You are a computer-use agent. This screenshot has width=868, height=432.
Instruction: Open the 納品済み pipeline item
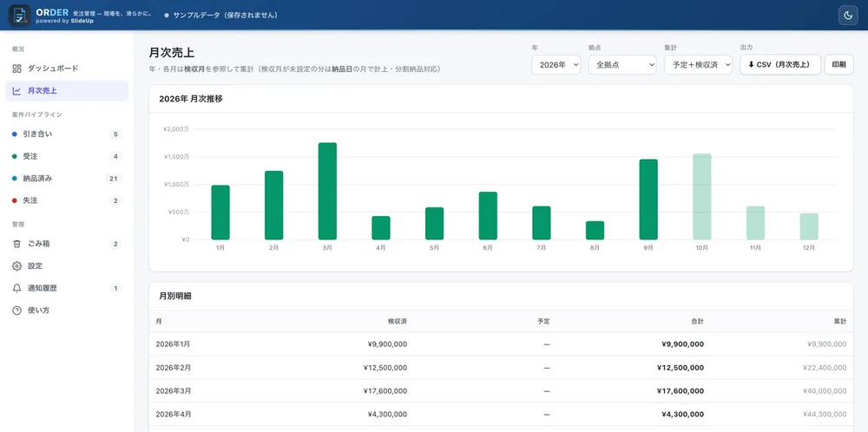[x=67, y=179]
